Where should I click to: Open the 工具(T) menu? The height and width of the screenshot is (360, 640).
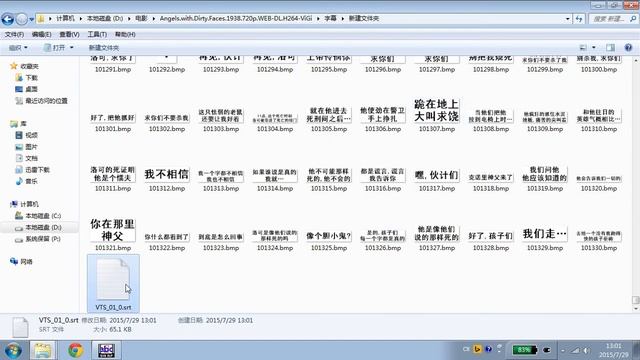tap(97, 35)
